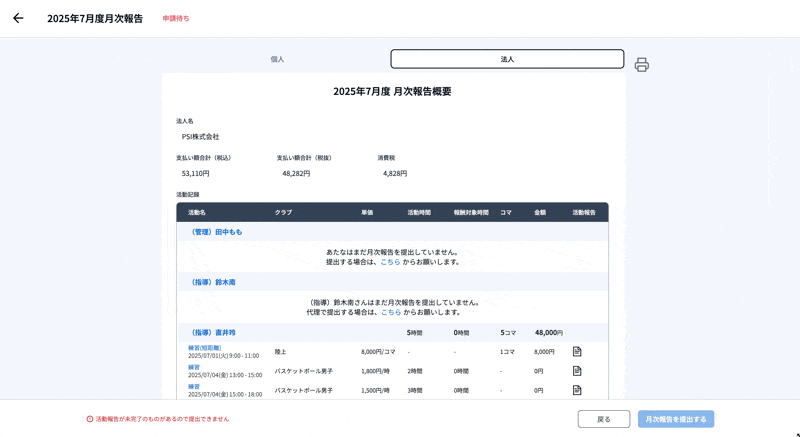
Task: Click the printer icon
Action: [642, 65]
